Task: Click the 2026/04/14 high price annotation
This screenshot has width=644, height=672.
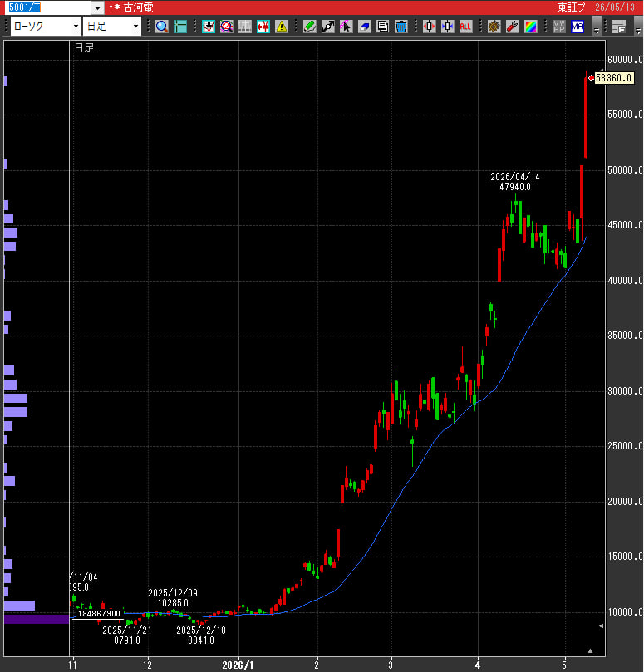Action: point(515,182)
